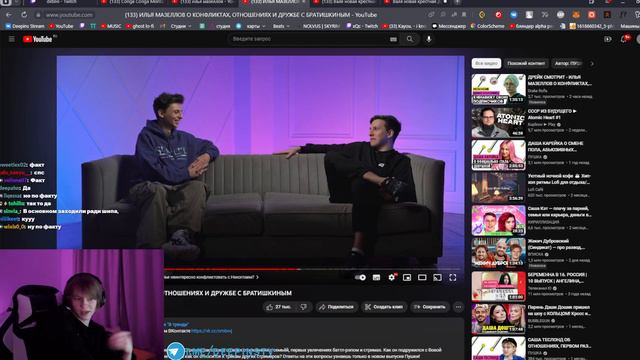Screen dimensions: 640x360
Task: Open the player settings gear
Action: coord(392,278)
